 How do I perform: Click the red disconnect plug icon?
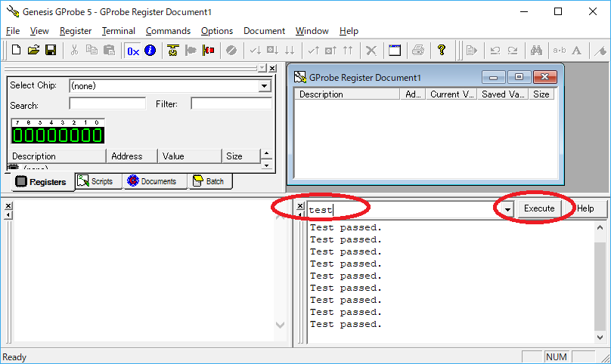tap(208, 51)
